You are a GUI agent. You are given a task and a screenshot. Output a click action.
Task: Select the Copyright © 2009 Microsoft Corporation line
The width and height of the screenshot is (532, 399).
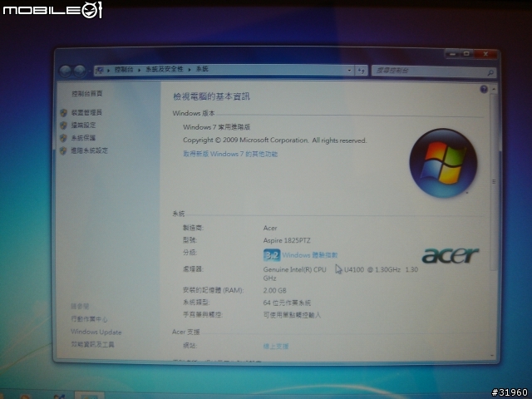click(x=274, y=140)
